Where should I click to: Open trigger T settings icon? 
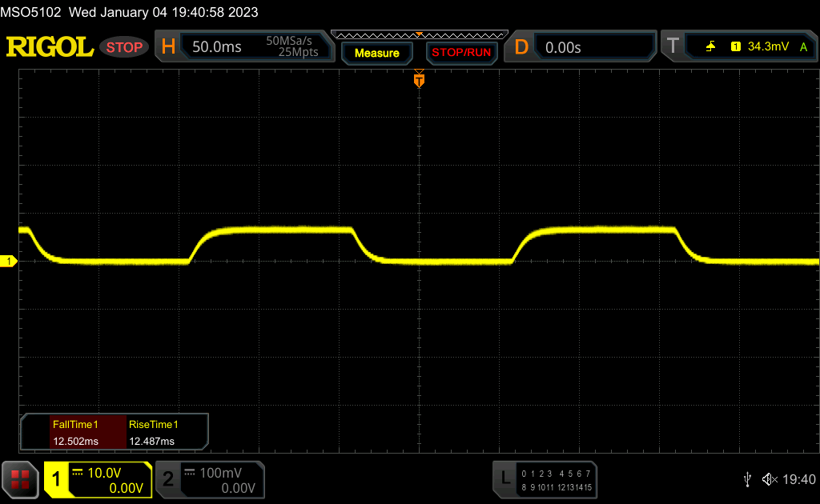(x=673, y=46)
